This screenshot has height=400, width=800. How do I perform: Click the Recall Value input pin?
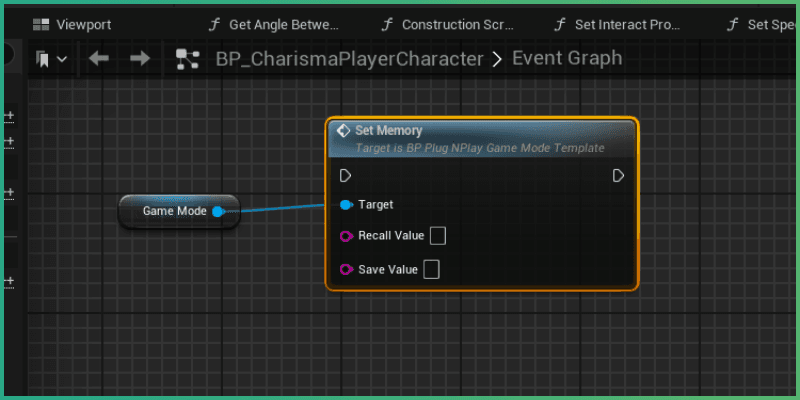pyautogui.click(x=346, y=236)
